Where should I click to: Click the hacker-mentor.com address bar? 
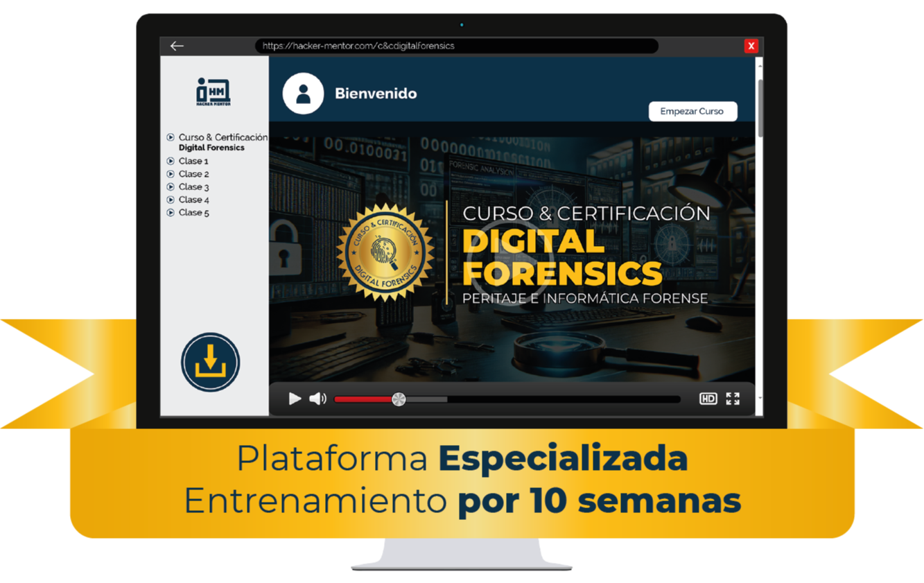457,46
